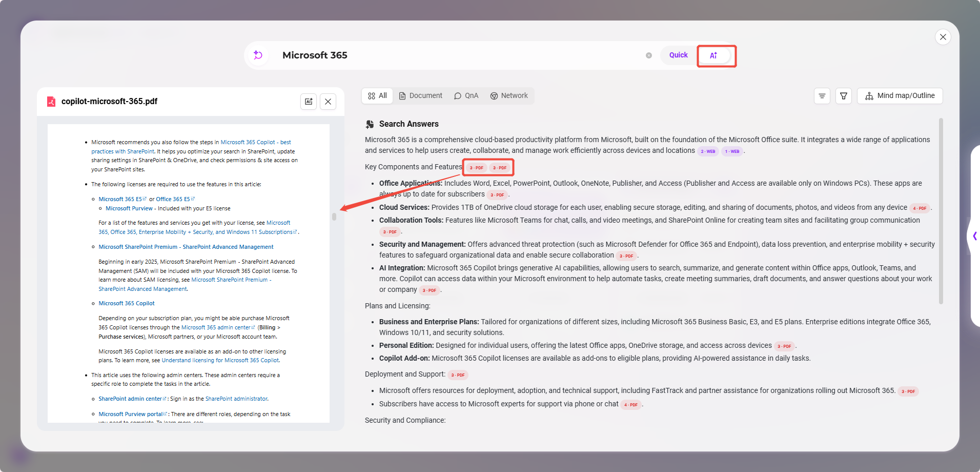The width and height of the screenshot is (980, 472).
Task: Switch to AI search mode
Action: pos(713,55)
